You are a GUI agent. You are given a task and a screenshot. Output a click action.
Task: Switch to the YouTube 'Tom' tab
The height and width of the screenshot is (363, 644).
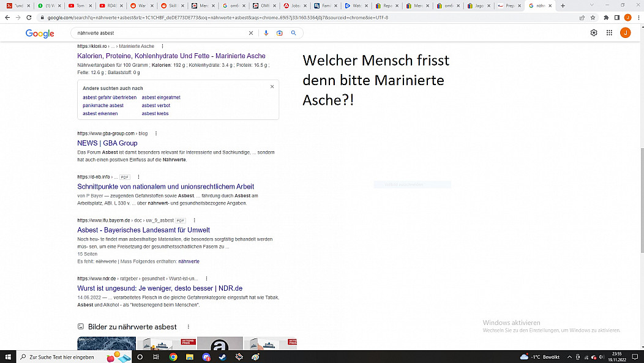(78, 6)
